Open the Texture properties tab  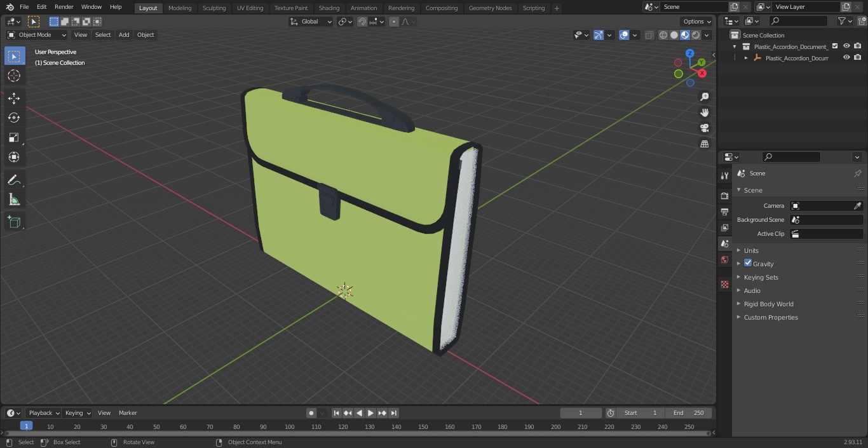(x=724, y=284)
